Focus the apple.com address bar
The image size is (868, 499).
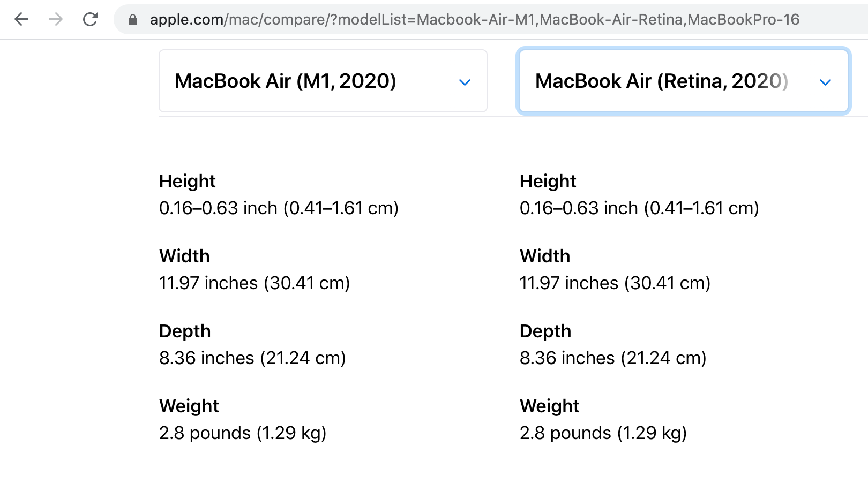[x=474, y=20]
